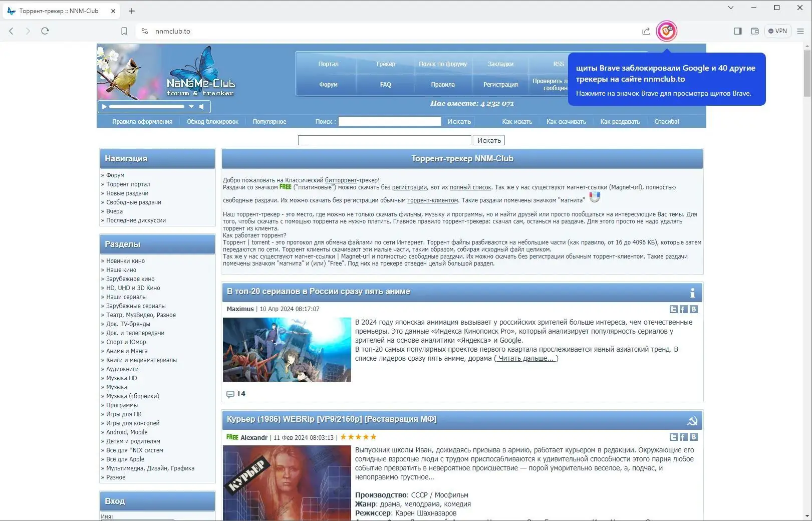Open the anime news thumbnail image
Screen dimensions: 812x521
287,350
